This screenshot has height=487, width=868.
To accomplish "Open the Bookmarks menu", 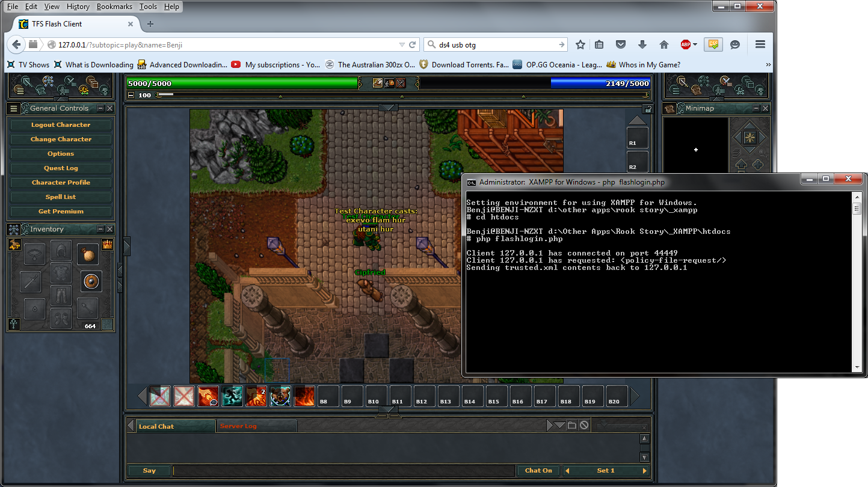I will 114,7.
